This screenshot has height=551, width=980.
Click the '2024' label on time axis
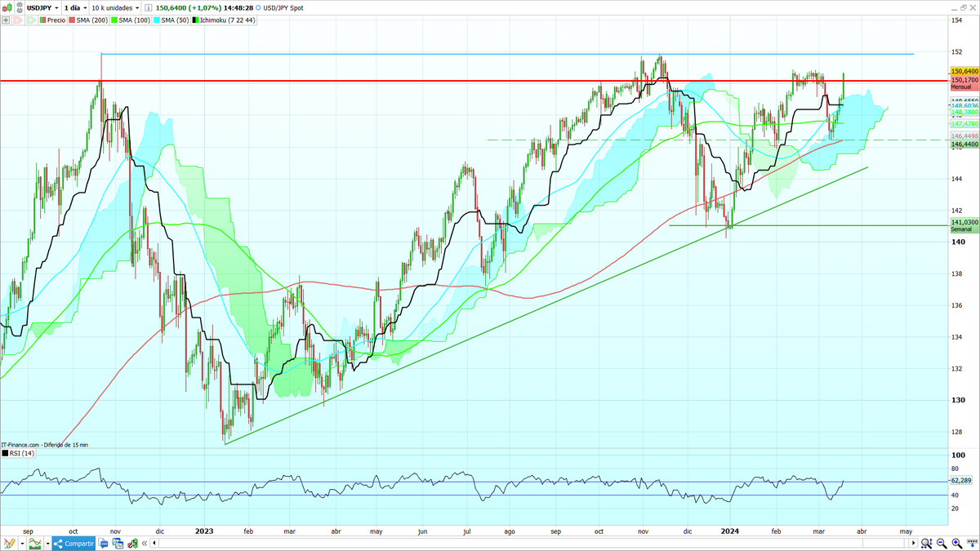click(730, 530)
